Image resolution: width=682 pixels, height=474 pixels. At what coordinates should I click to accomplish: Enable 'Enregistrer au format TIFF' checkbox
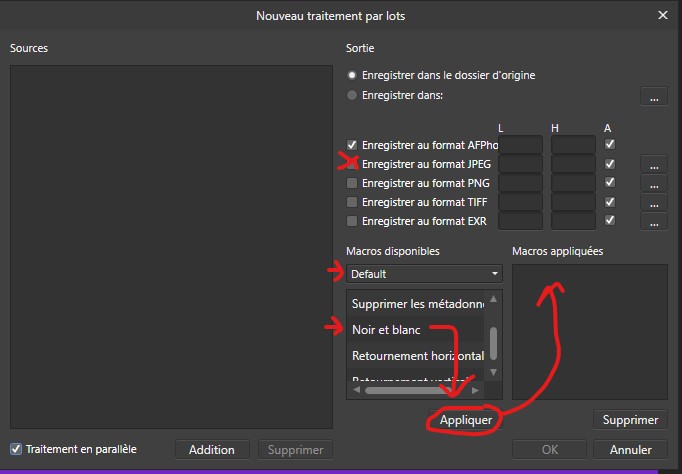click(x=352, y=202)
